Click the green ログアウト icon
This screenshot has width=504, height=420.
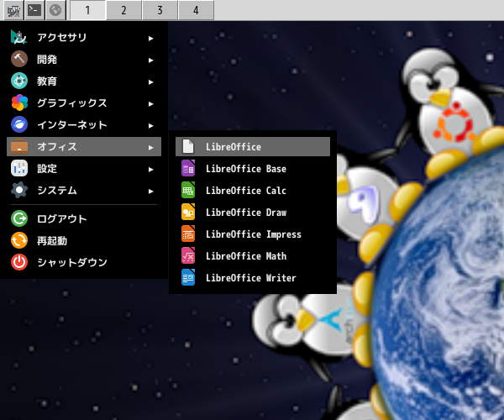(19, 218)
